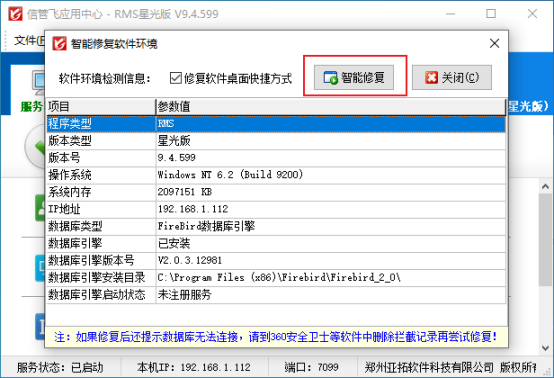Click the main window scrollbar down arrow
This screenshot has height=378, width=554.
(x=545, y=348)
